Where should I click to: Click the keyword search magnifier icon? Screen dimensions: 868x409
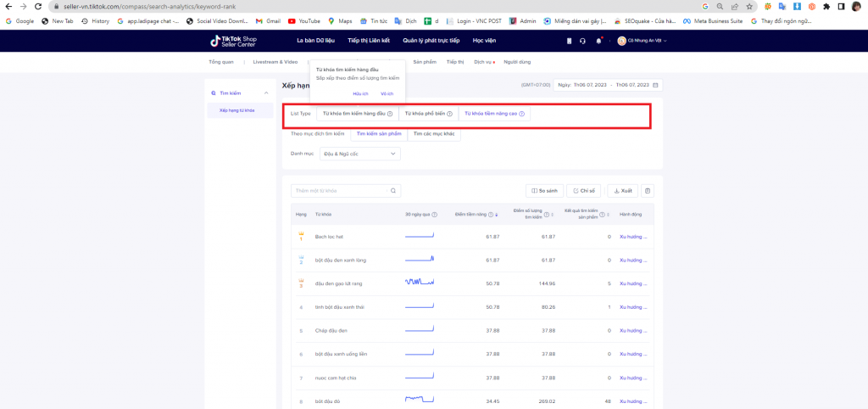393,191
